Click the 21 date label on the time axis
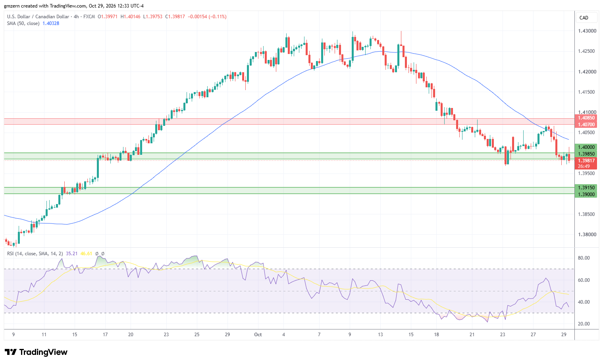 click(472, 335)
